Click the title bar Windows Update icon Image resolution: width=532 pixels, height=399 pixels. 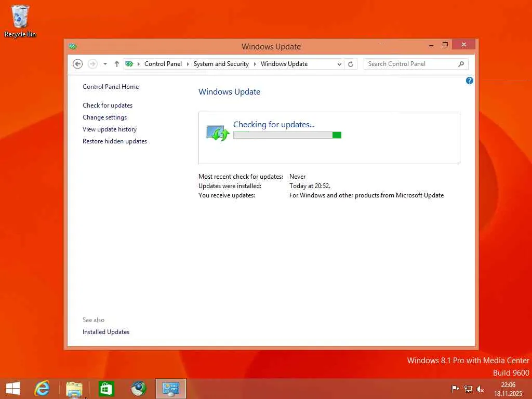[73, 46]
